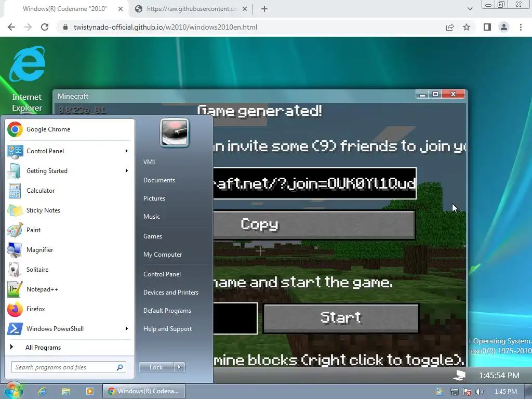The image size is (532, 399).
Task: Open Windows PowerShell icon
Action: pos(15,328)
